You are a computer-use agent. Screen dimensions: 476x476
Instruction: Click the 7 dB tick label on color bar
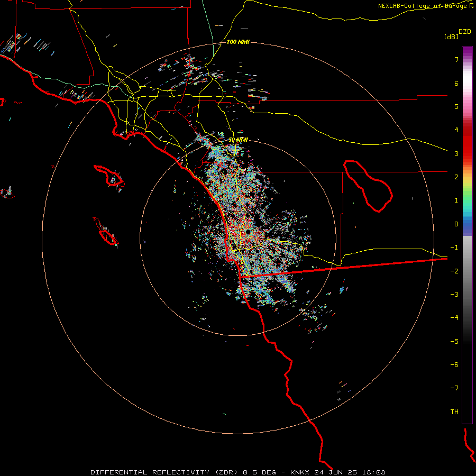pos(456,59)
